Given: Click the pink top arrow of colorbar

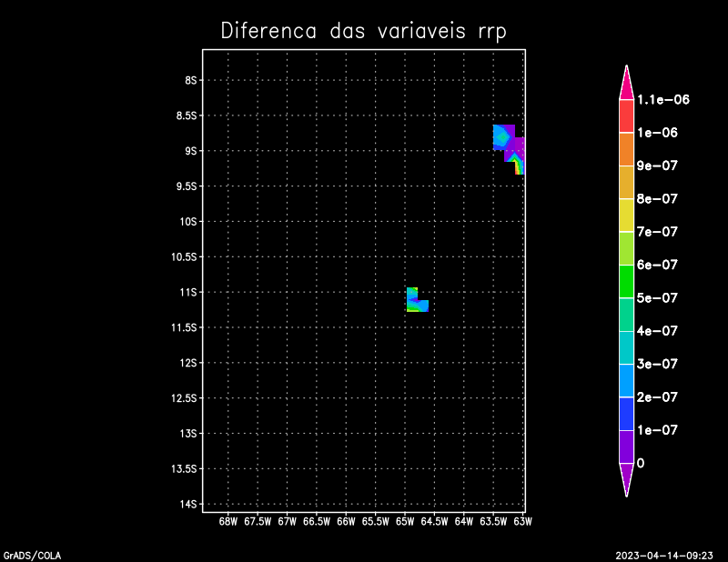Looking at the screenshot, I should 626,85.
